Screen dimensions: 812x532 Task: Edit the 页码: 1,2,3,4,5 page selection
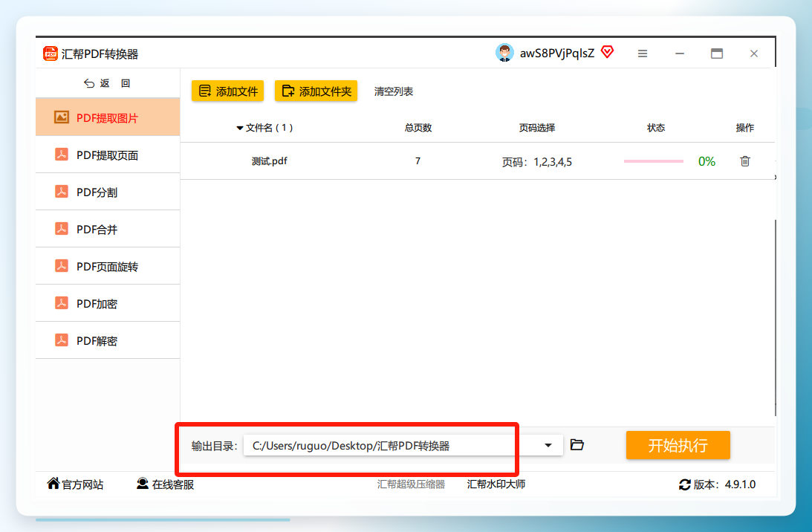pos(537,162)
